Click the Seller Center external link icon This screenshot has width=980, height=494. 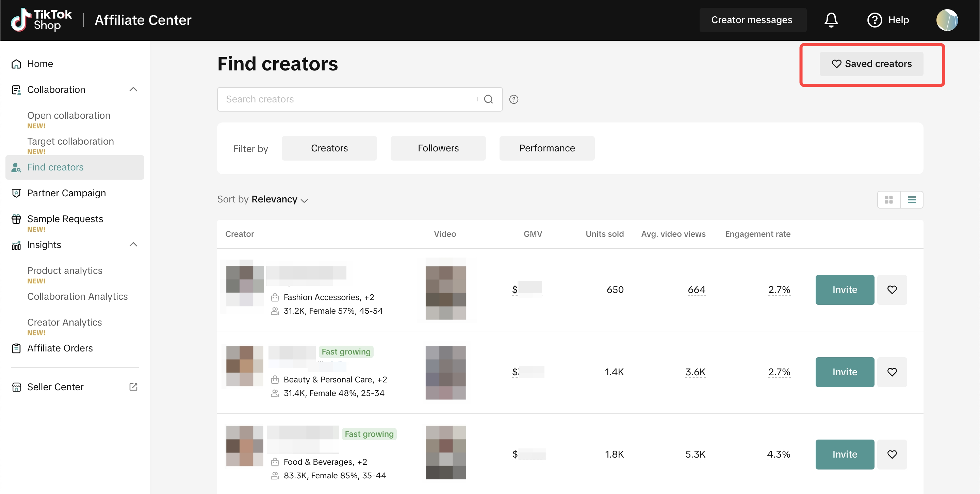coord(133,387)
